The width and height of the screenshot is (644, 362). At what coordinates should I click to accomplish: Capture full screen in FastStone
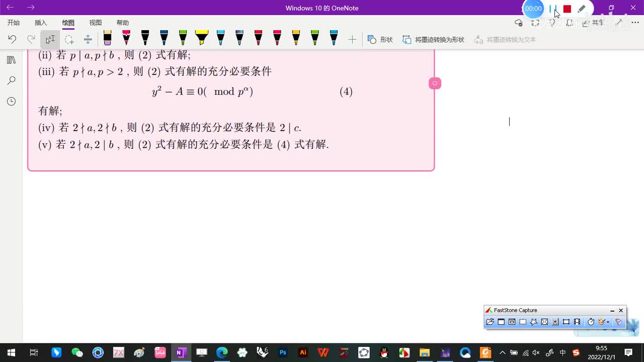click(x=544, y=322)
